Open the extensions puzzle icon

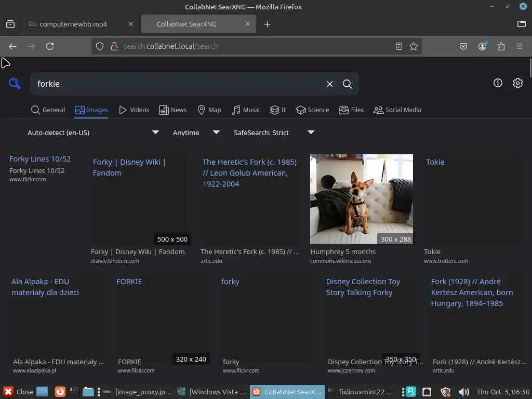pyautogui.click(x=501, y=46)
